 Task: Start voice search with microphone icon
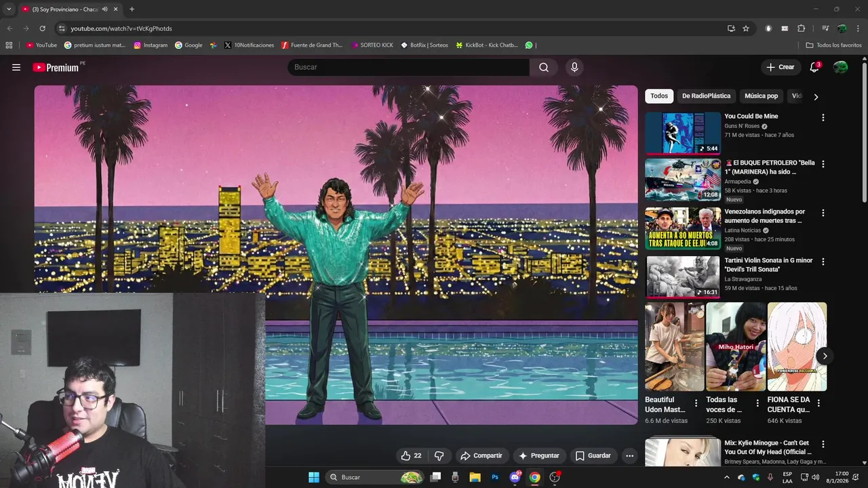[574, 67]
